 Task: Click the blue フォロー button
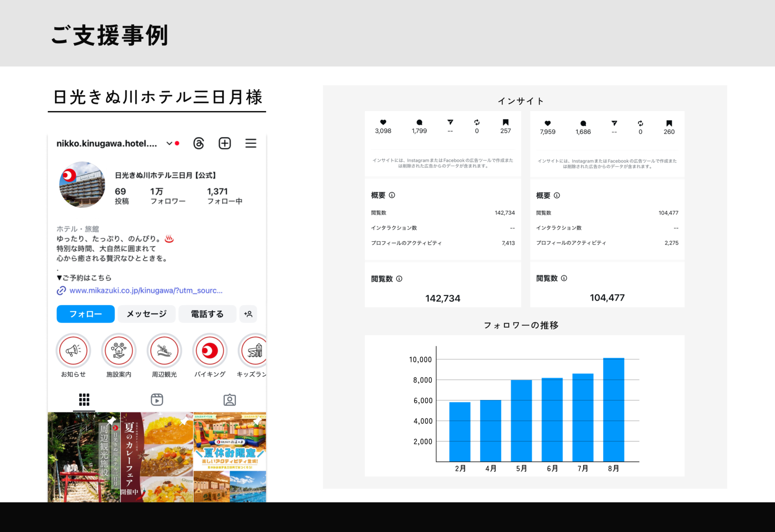(86, 314)
